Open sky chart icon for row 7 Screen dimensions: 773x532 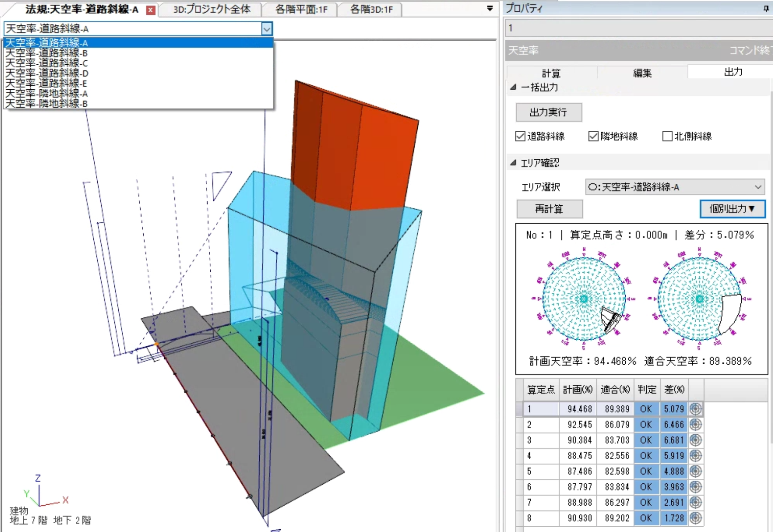click(695, 503)
